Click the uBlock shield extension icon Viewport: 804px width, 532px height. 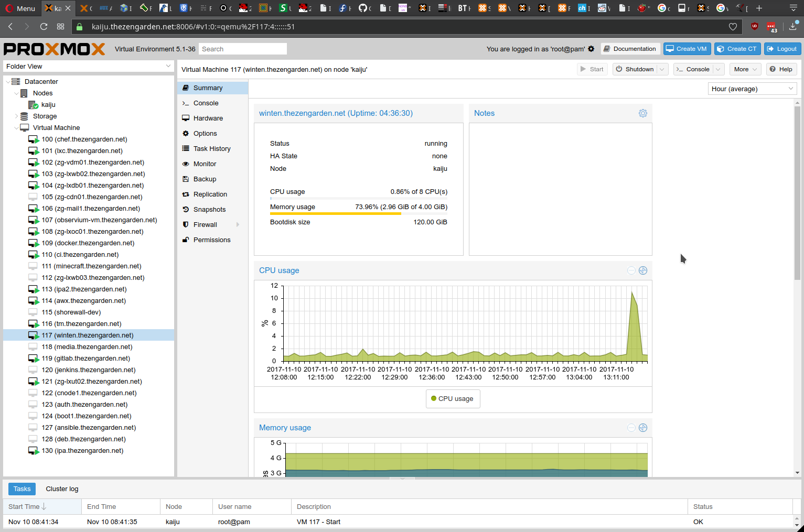pos(755,26)
